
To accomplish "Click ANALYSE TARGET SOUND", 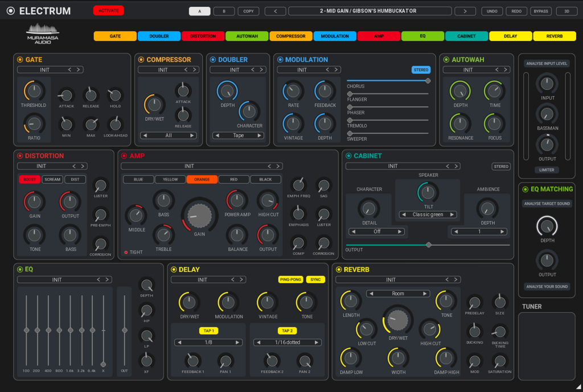I will click(x=547, y=204).
